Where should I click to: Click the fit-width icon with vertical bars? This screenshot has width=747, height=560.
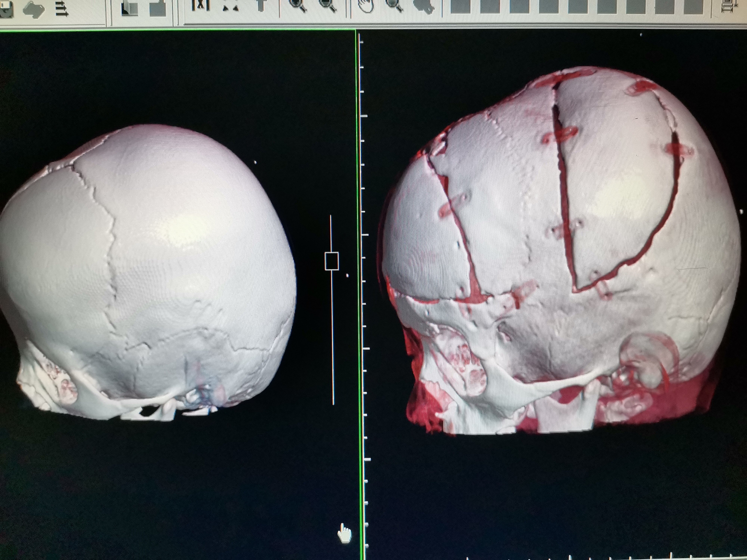(201, 5)
